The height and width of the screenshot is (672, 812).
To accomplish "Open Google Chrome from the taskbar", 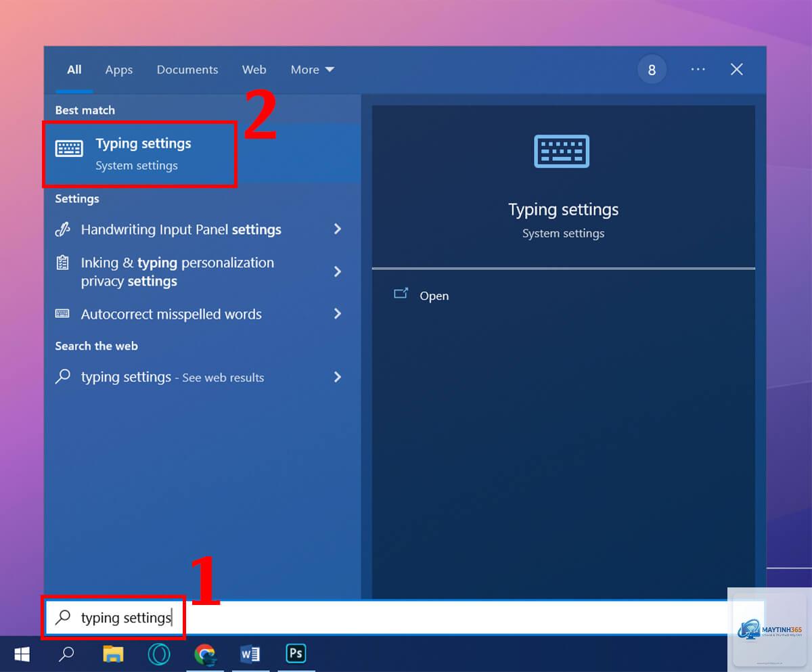I will 204,654.
